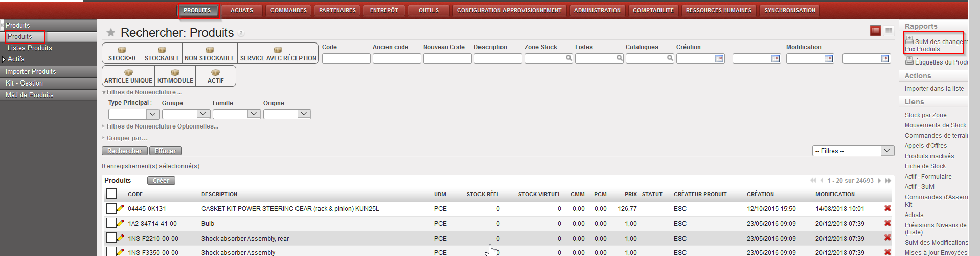The image size is (980, 256).
Task: Toggle the select-all checkbox in table header
Action: pyautogui.click(x=111, y=194)
